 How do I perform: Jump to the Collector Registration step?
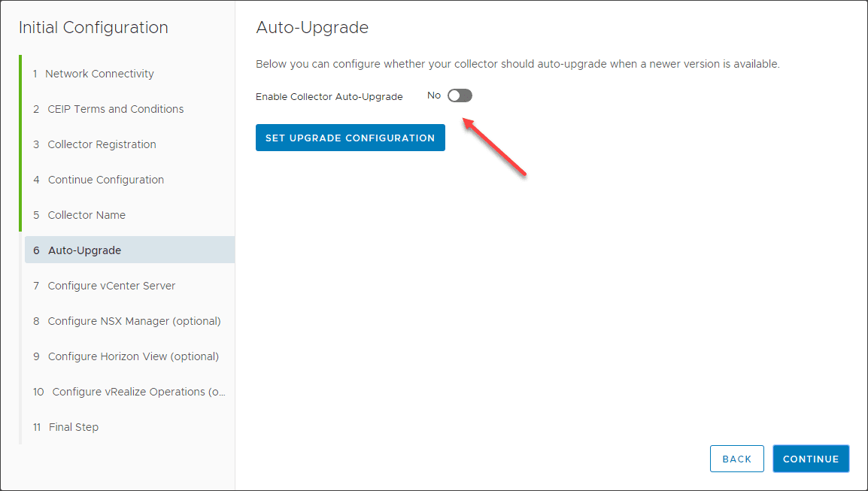point(102,144)
